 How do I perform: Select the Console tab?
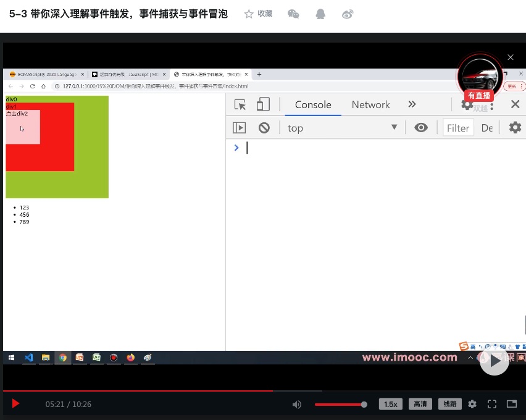312,105
